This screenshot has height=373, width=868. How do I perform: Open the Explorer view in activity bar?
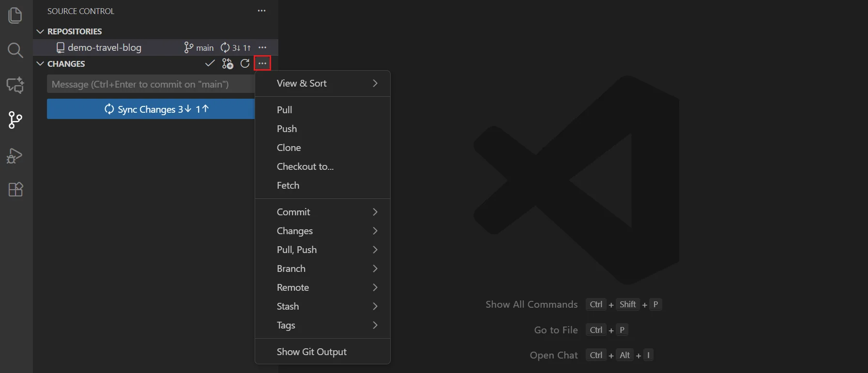point(15,15)
